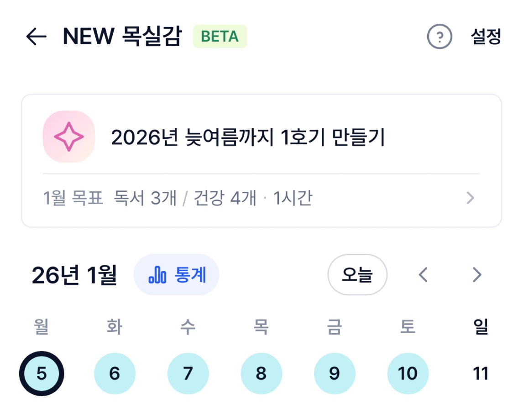Go to next month with right chevron

point(477,275)
